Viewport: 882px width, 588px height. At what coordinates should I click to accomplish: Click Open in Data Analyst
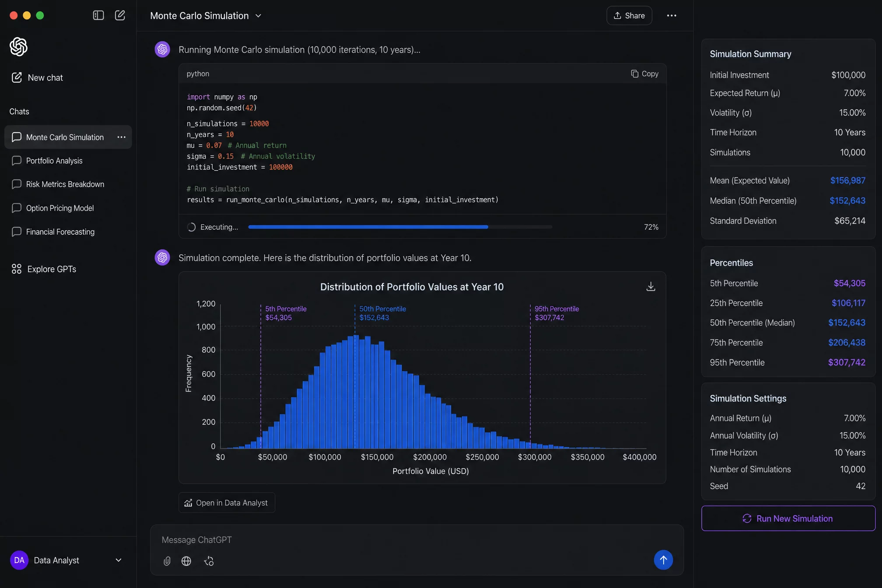coord(227,503)
